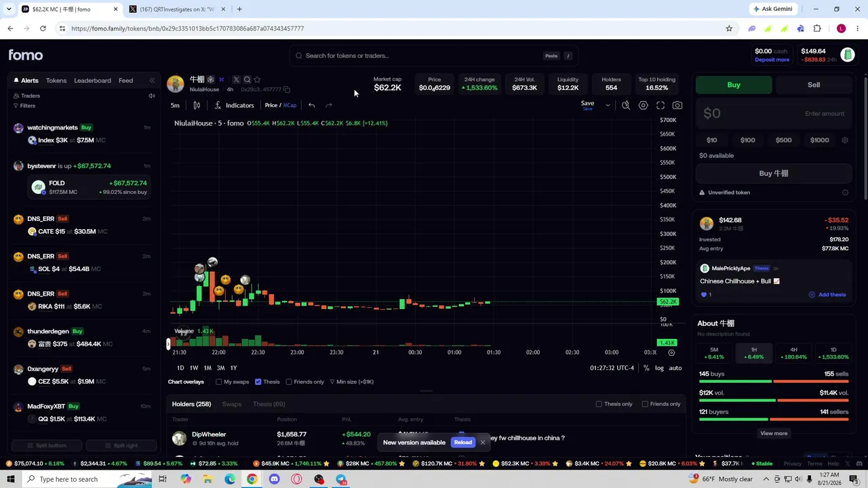Favorite the token with the star icon
868x488 pixels.
(257, 80)
